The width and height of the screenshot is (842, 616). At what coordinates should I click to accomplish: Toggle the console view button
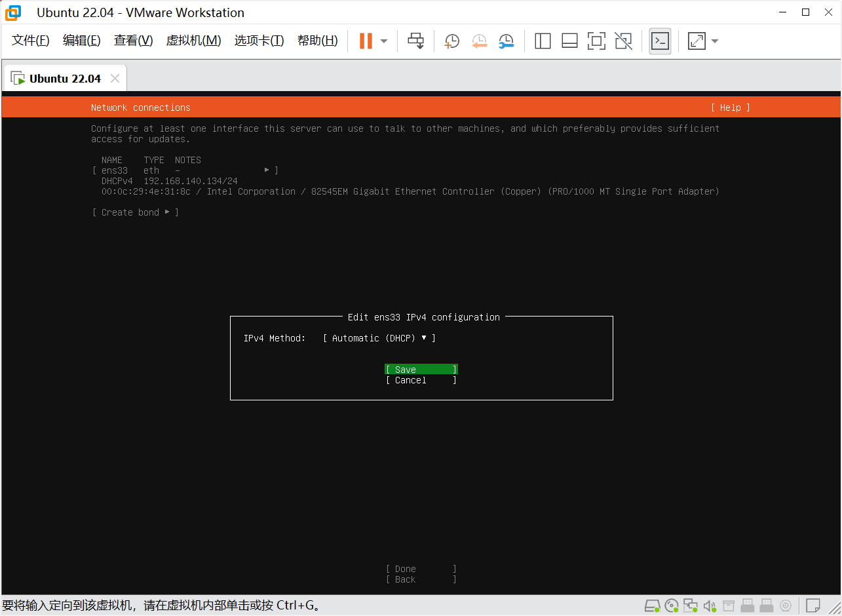660,41
